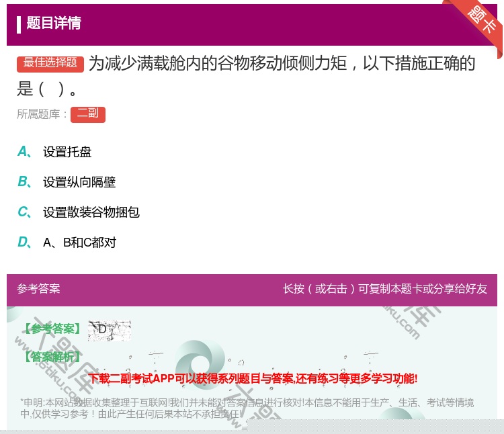
Task: Click the 申明 disclaimer text
Action: point(247,408)
